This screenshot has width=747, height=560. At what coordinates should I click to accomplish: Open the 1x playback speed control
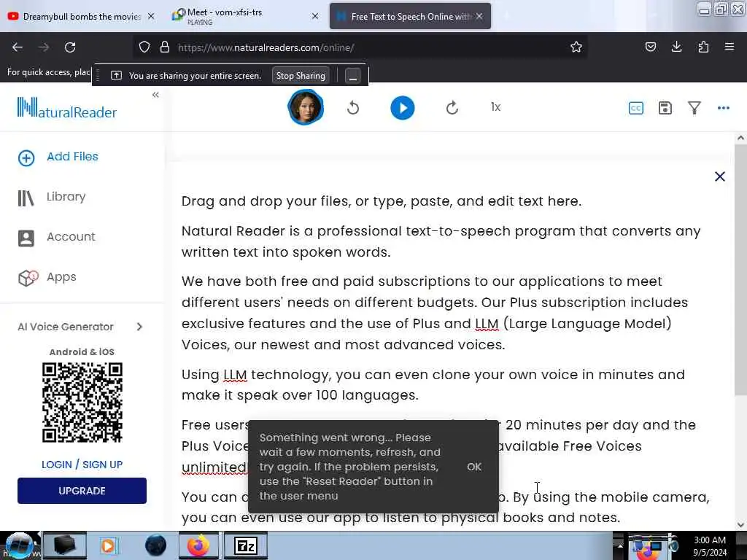[x=495, y=107]
